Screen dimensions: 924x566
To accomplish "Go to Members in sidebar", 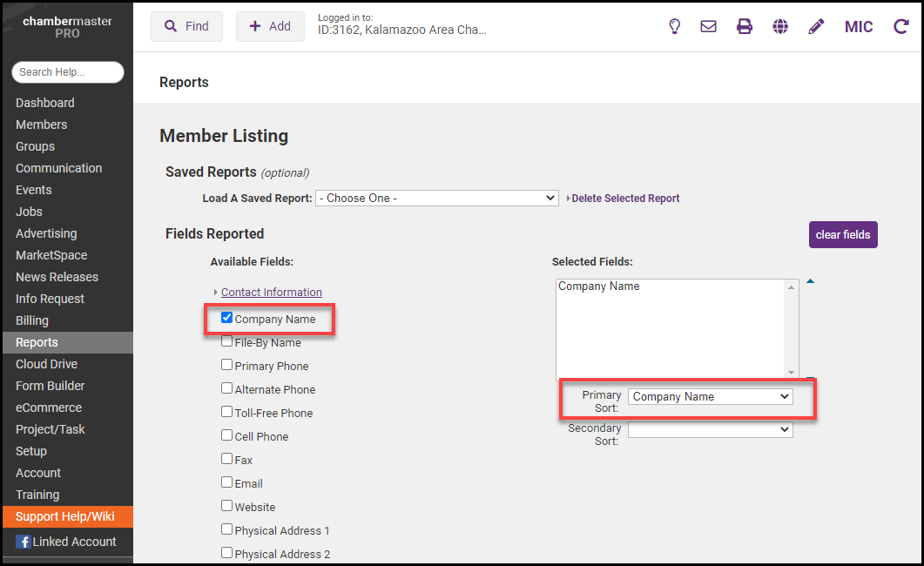I will [41, 125].
